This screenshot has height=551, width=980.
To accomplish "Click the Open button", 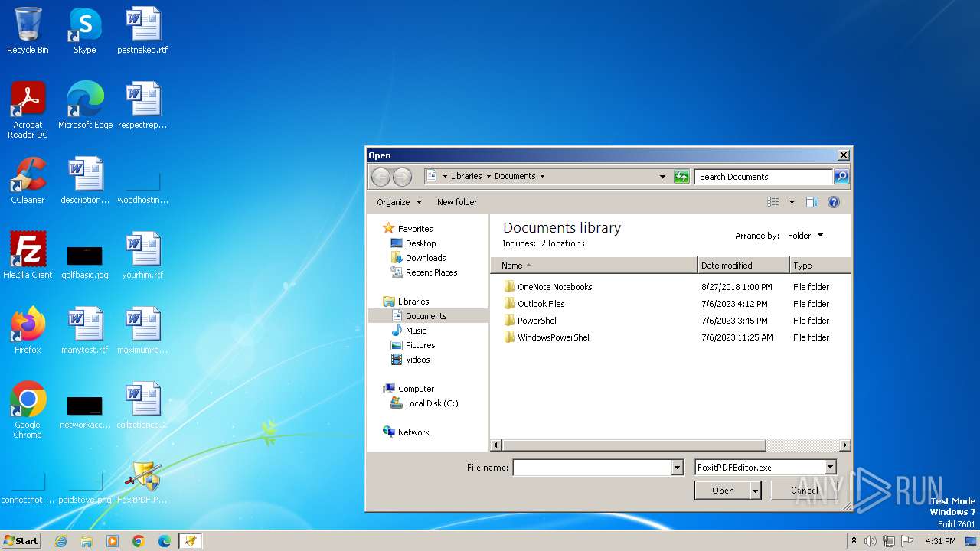I will click(723, 491).
